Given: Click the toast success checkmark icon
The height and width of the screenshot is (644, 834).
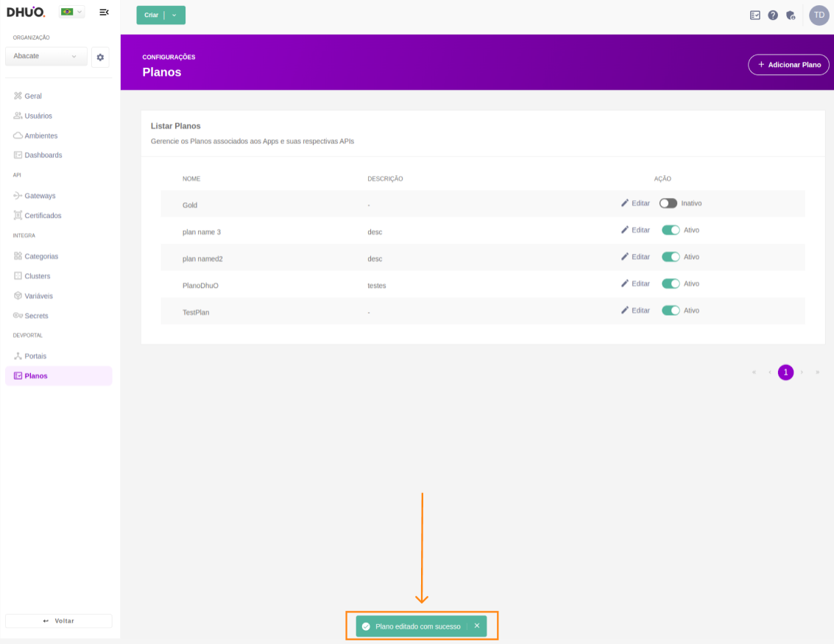Looking at the screenshot, I should [366, 626].
